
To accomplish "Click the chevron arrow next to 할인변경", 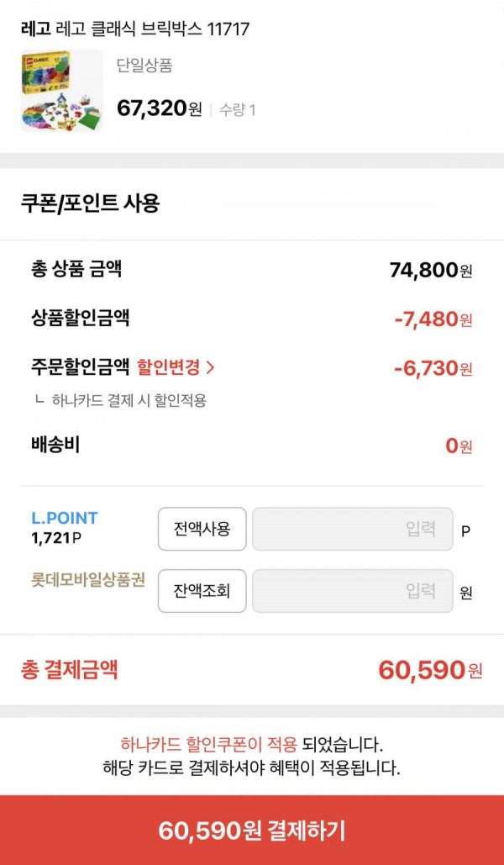I will click(209, 368).
